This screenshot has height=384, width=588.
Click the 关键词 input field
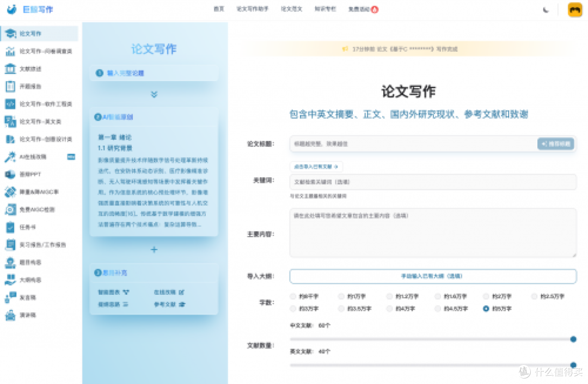coord(433,182)
